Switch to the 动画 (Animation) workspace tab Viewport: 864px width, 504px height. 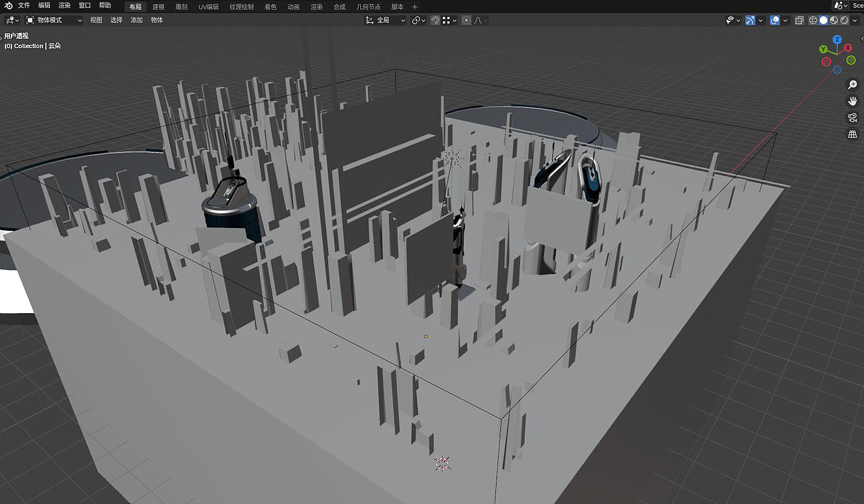(294, 7)
